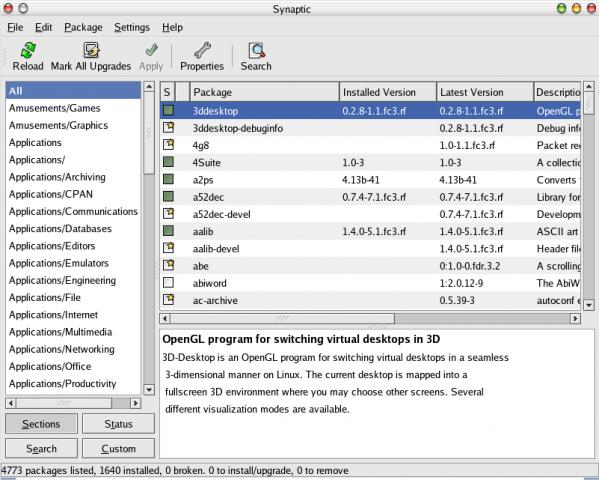
Task: Click status icon for a52dec package
Action: coord(168,196)
